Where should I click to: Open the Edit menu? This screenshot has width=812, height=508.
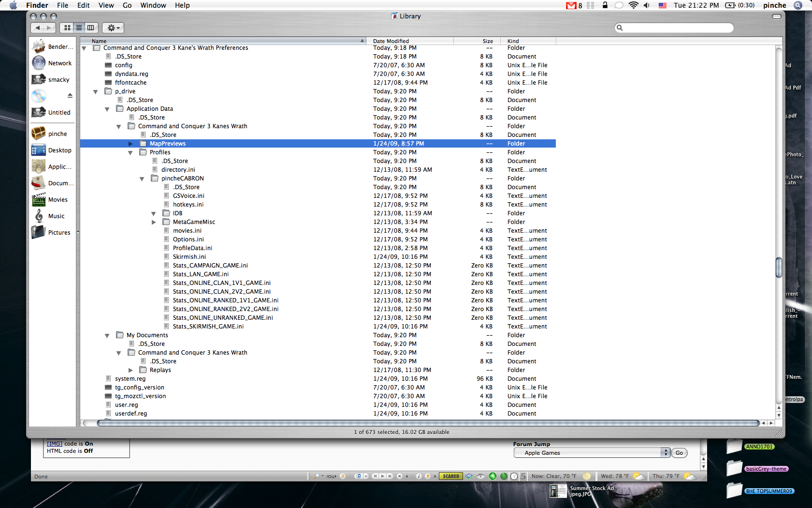84,5
